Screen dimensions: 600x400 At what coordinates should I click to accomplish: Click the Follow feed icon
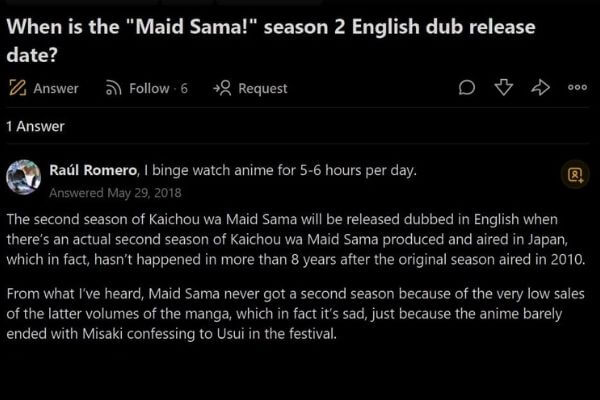click(x=113, y=88)
